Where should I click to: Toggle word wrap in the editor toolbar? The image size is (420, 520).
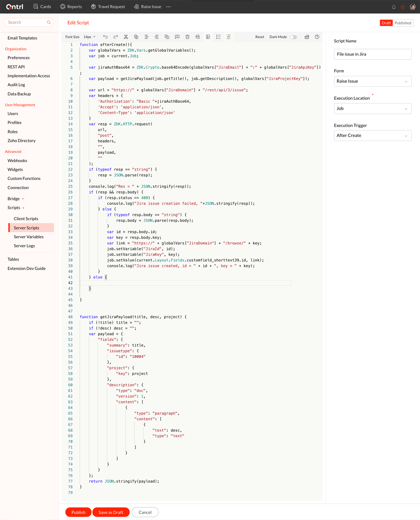pyautogui.click(x=208, y=37)
